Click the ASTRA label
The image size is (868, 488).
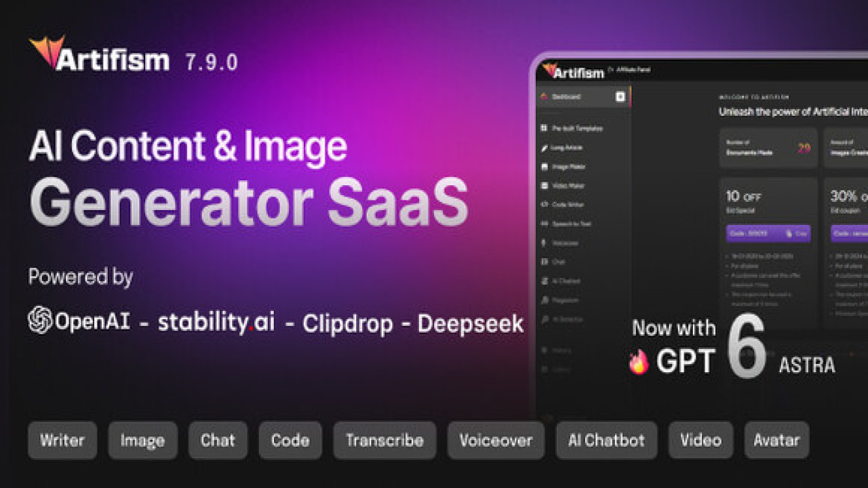coord(807,365)
